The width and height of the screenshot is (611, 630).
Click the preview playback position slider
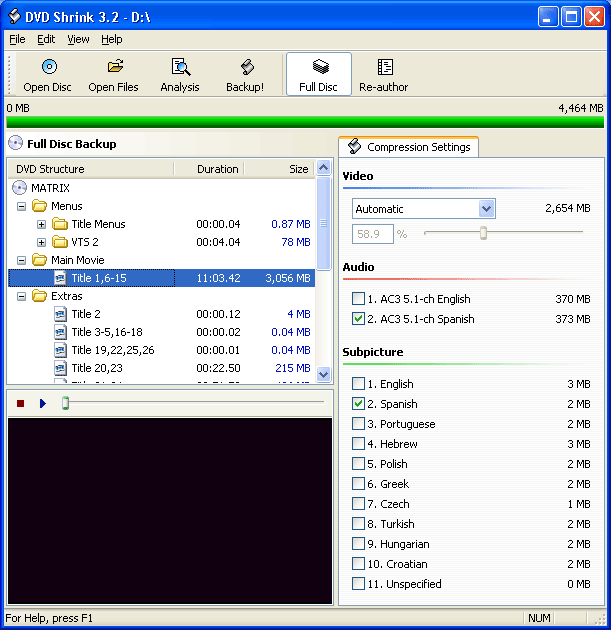click(65, 403)
